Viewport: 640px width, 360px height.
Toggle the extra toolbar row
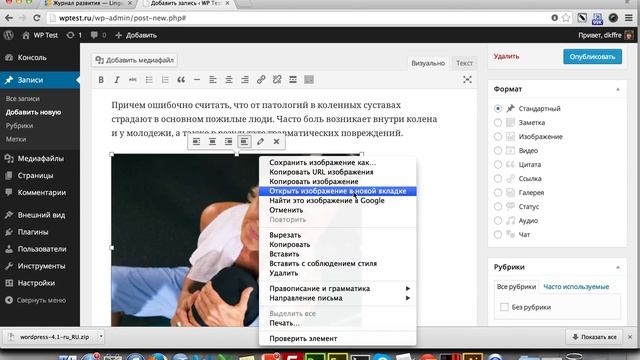pos(309,80)
